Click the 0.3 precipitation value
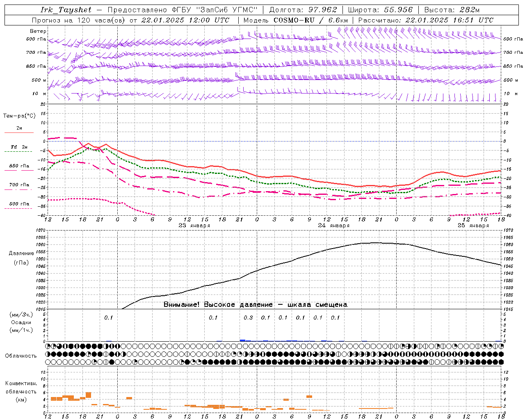This screenshot has height=420, width=525. click(x=248, y=317)
